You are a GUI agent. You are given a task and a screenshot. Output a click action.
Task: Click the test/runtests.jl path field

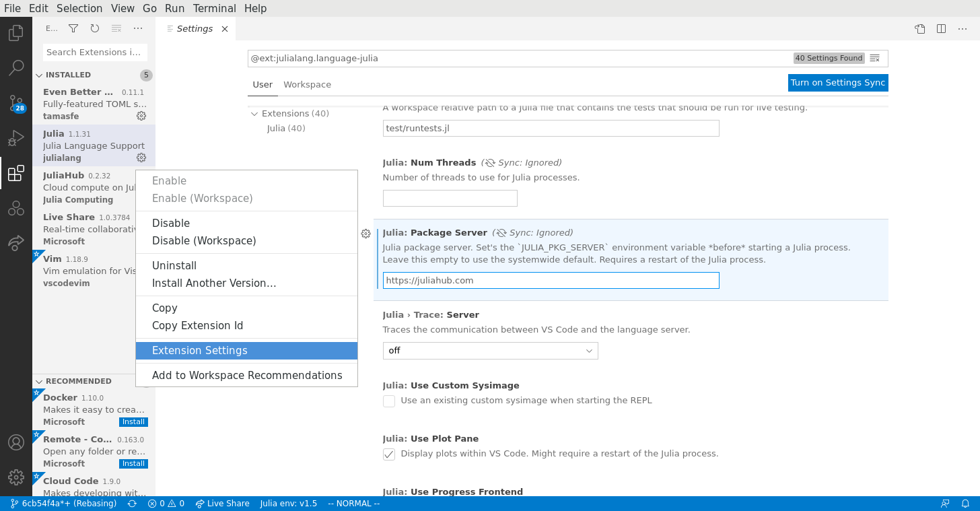[551, 129]
